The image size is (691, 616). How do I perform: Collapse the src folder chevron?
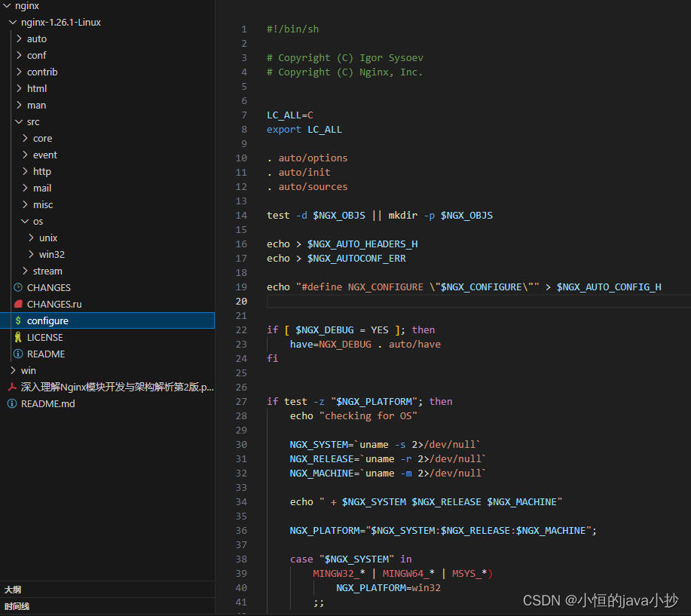[x=19, y=121]
